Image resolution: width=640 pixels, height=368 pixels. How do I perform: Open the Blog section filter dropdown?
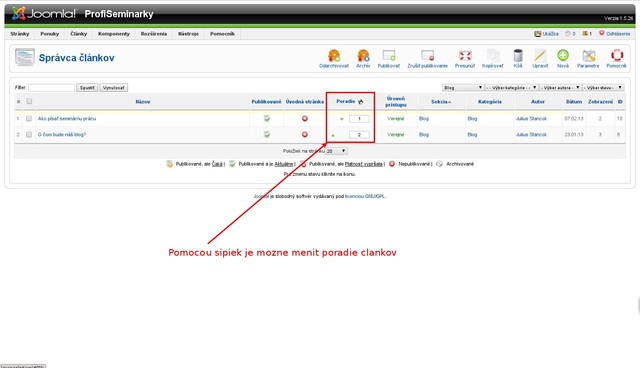point(463,88)
